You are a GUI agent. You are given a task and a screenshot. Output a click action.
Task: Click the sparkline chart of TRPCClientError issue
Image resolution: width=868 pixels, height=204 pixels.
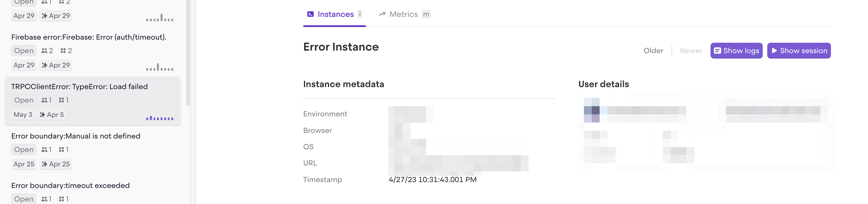pyautogui.click(x=160, y=118)
